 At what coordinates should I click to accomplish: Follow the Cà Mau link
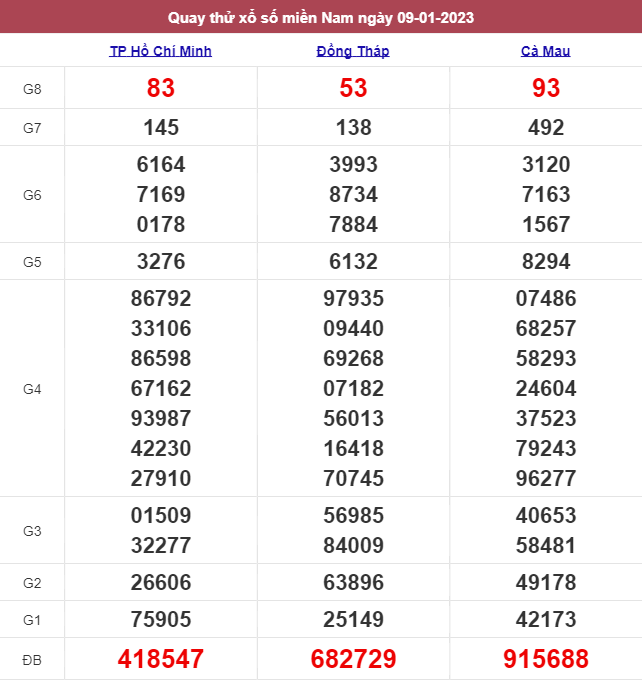(546, 51)
